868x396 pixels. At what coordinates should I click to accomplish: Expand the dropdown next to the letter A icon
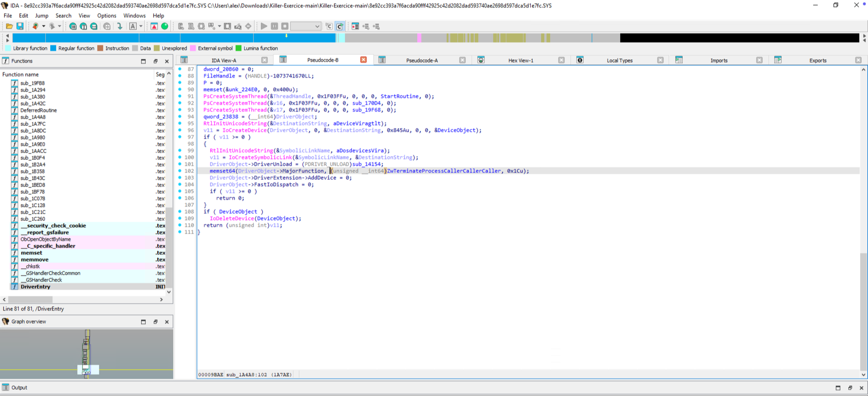click(141, 26)
